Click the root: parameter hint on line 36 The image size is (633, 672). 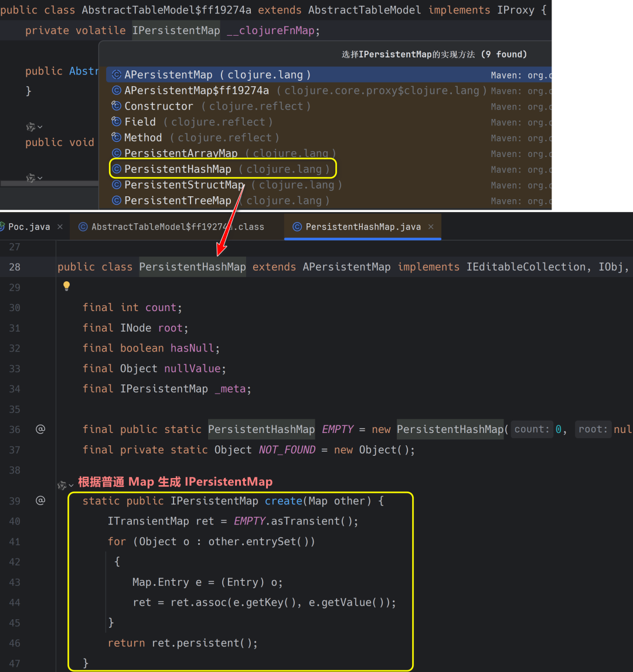[593, 429]
